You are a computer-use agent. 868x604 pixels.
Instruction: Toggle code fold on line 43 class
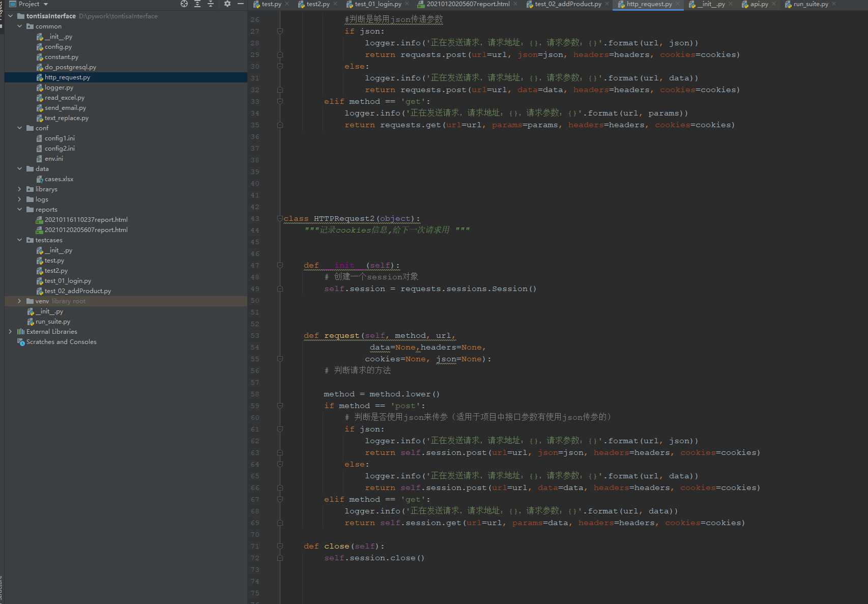pos(280,218)
